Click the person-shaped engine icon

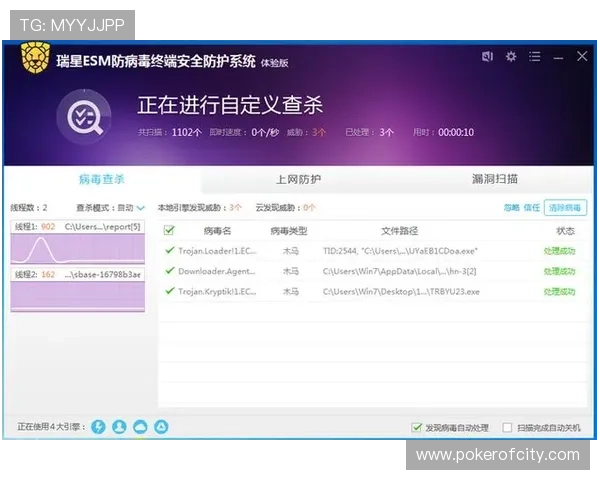coord(119,426)
